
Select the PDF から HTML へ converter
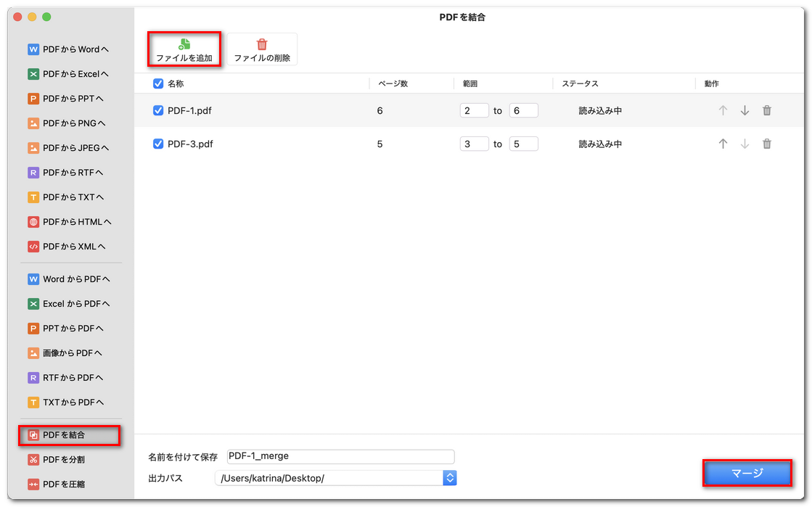click(71, 221)
